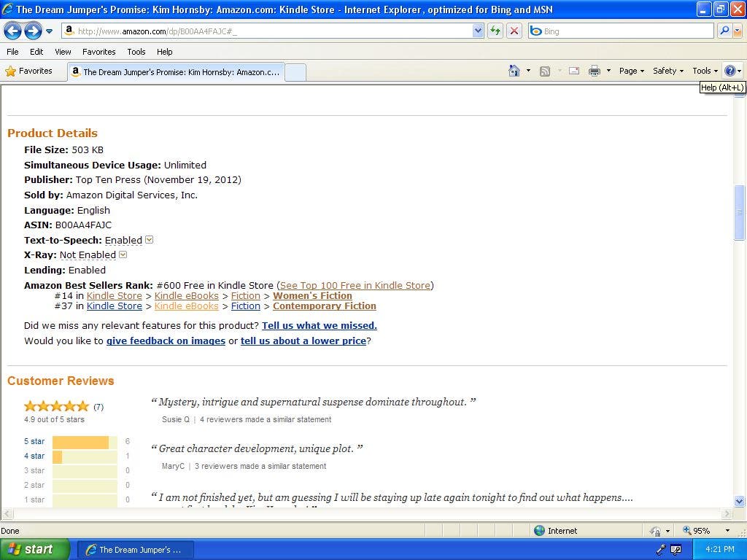Expand the Text-to-Speech Enabled info arrow
The height and width of the screenshot is (560, 747).
click(150, 240)
